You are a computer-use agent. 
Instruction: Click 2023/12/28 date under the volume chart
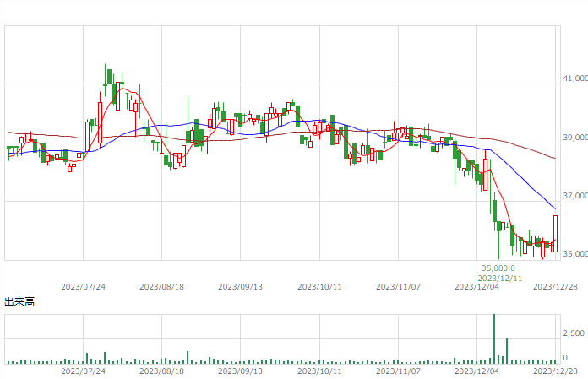555,371
